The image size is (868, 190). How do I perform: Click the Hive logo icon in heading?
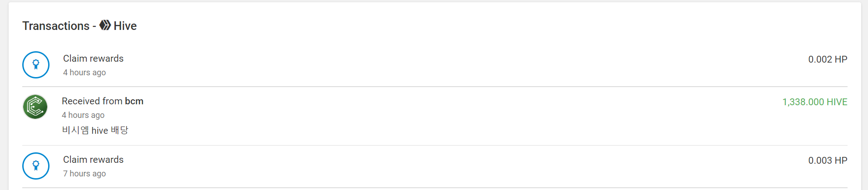coord(105,25)
